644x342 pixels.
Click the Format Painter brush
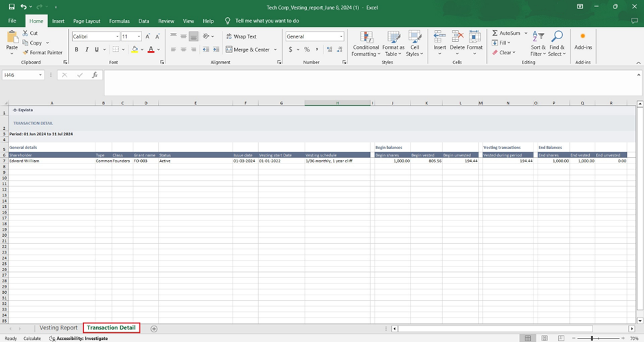pyautogui.click(x=25, y=53)
